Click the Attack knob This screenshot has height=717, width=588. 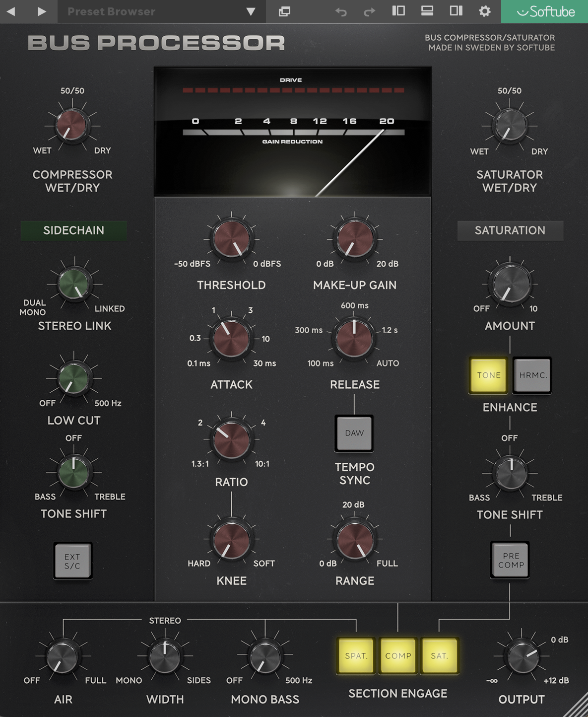click(231, 339)
